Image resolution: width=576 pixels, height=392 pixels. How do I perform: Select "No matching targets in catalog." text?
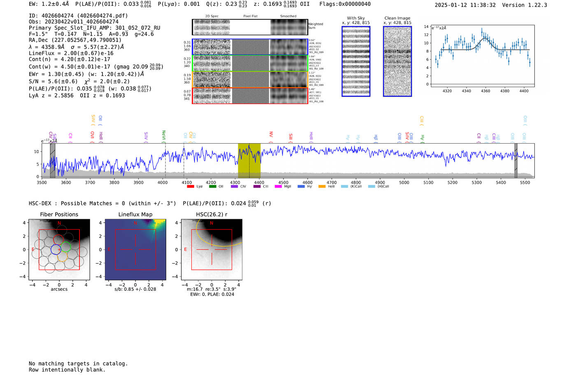78,364
